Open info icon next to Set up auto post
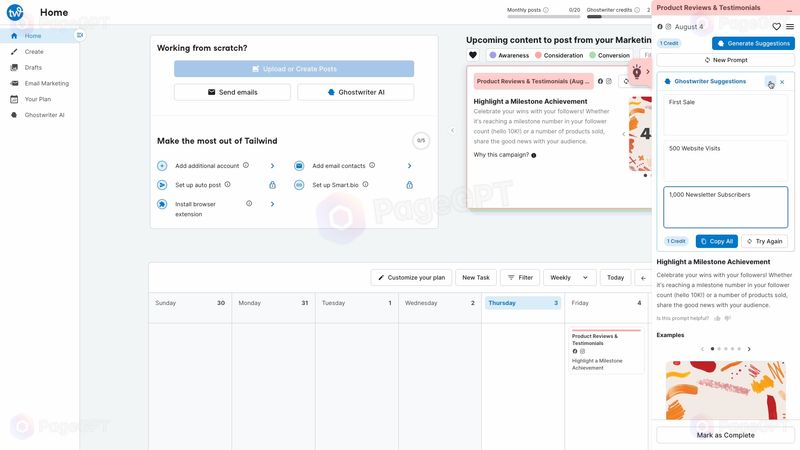The image size is (800, 450). click(x=228, y=185)
